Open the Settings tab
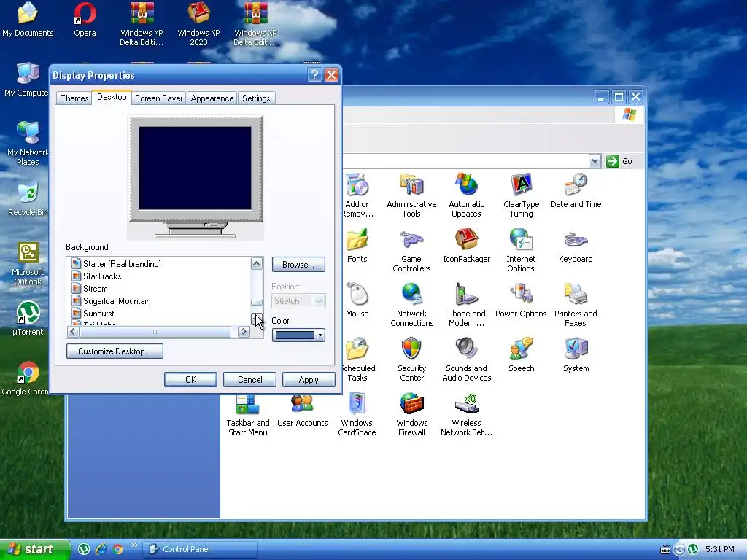The height and width of the screenshot is (560, 747). click(256, 98)
